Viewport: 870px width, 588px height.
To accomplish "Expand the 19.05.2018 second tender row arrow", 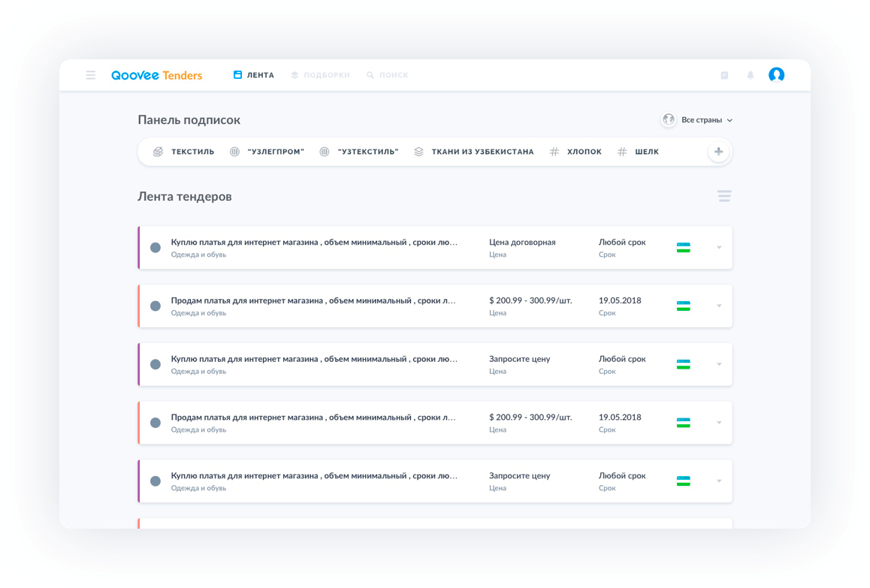I will (x=719, y=306).
